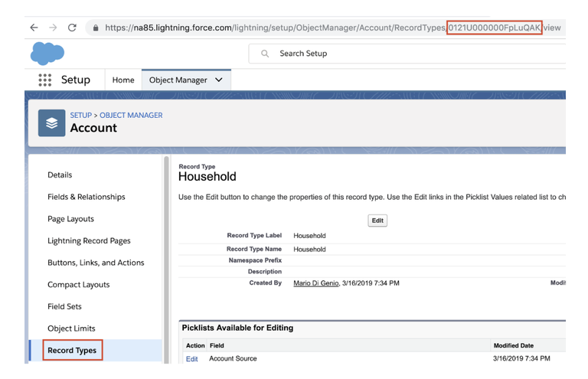The image size is (588, 379).
Task: Click the Household record type heading
Action: (x=207, y=177)
